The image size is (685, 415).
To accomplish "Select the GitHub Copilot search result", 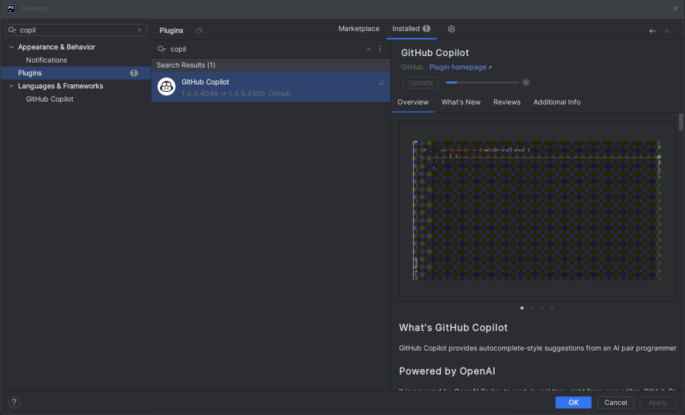I will coord(271,87).
